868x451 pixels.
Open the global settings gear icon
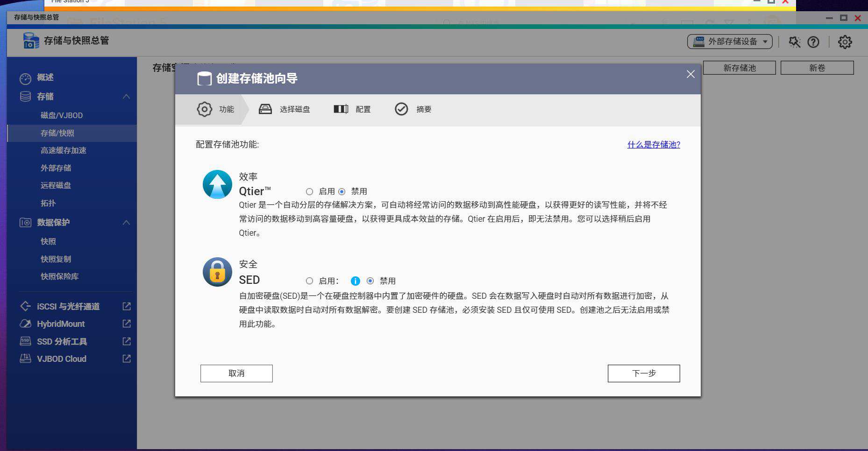(x=845, y=42)
